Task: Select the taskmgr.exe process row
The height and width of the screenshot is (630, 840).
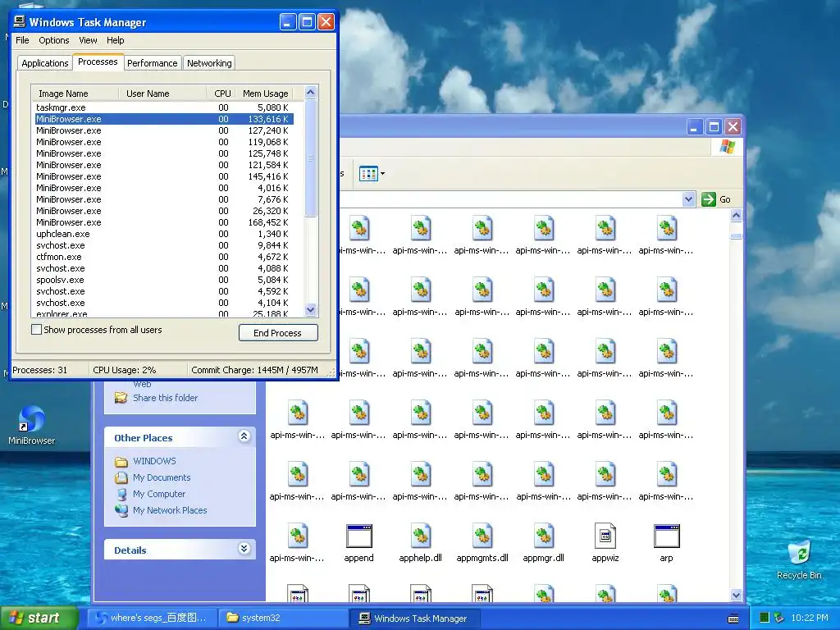Action: [x=164, y=107]
